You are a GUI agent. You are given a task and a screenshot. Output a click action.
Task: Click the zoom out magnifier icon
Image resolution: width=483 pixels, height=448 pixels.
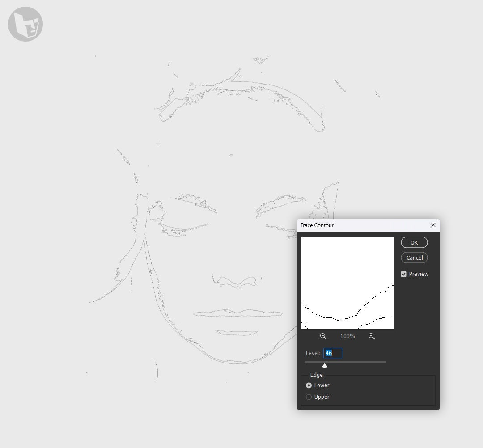(x=323, y=336)
